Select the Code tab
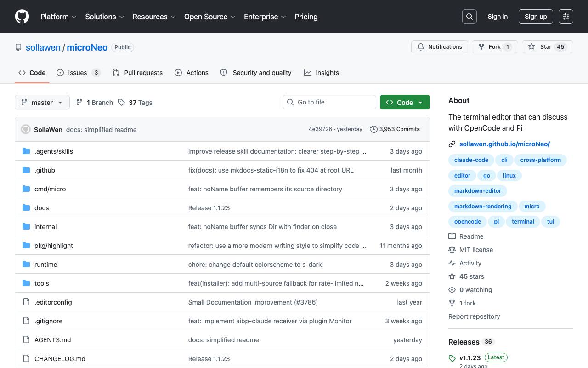The image size is (588, 368). [32, 73]
